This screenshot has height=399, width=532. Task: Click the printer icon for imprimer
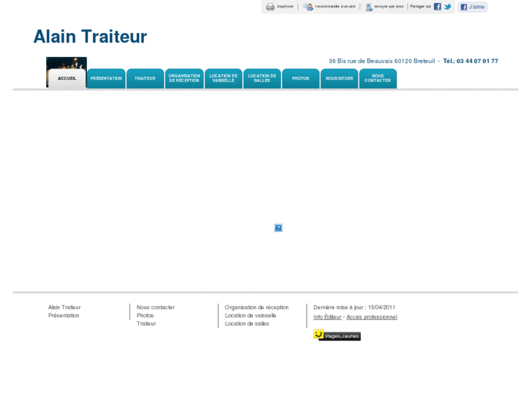270,7
